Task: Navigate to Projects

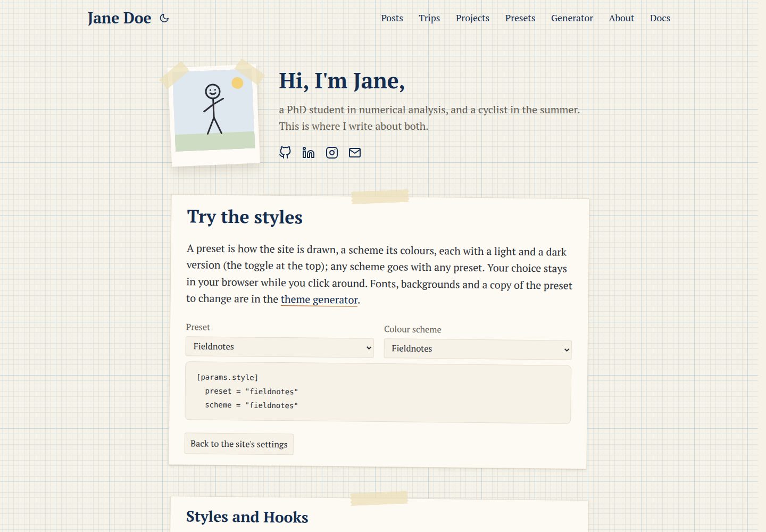Action: [472, 18]
